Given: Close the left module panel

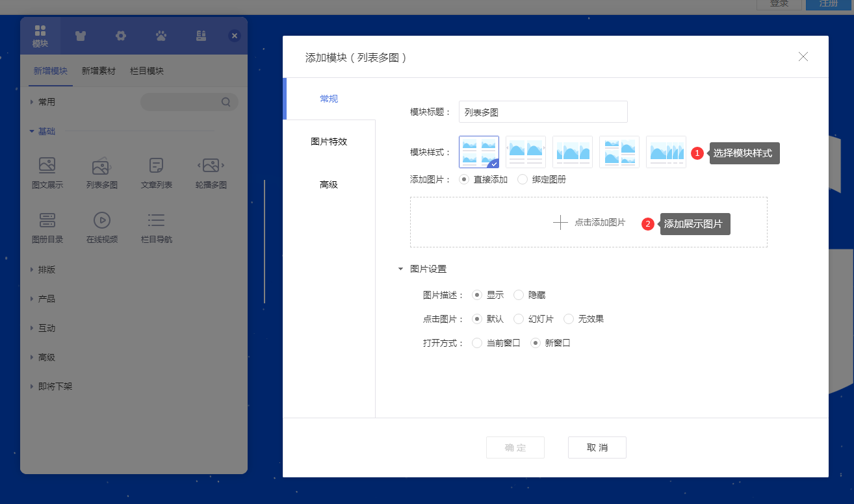Looking at the screenshot, I should [235, 36].
